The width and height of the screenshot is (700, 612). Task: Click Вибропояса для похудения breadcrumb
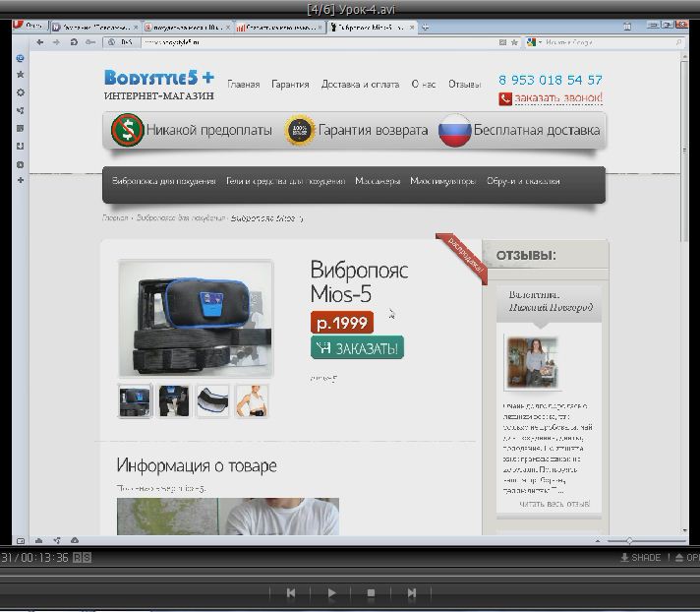[x=181, y=218]
